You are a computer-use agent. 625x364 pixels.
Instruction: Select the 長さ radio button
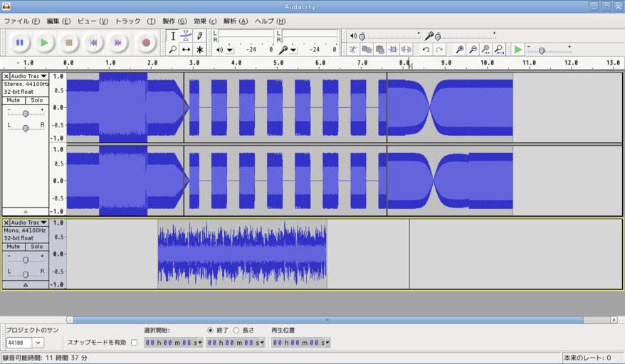pos(236,331)
